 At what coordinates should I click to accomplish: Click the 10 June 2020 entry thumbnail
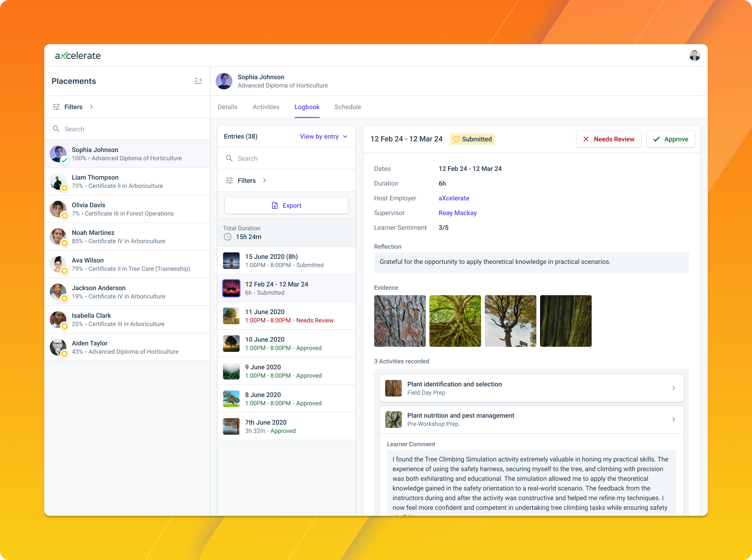click(x=231, y=343)
